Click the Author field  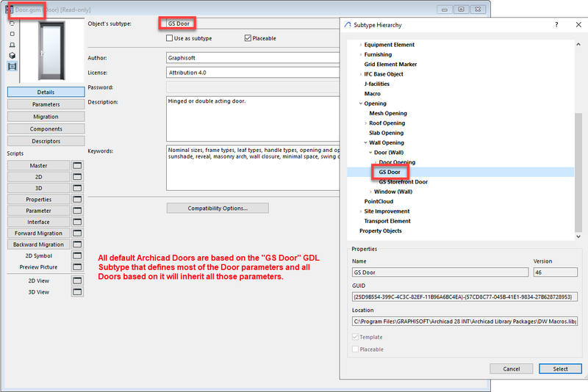point(253,58)
